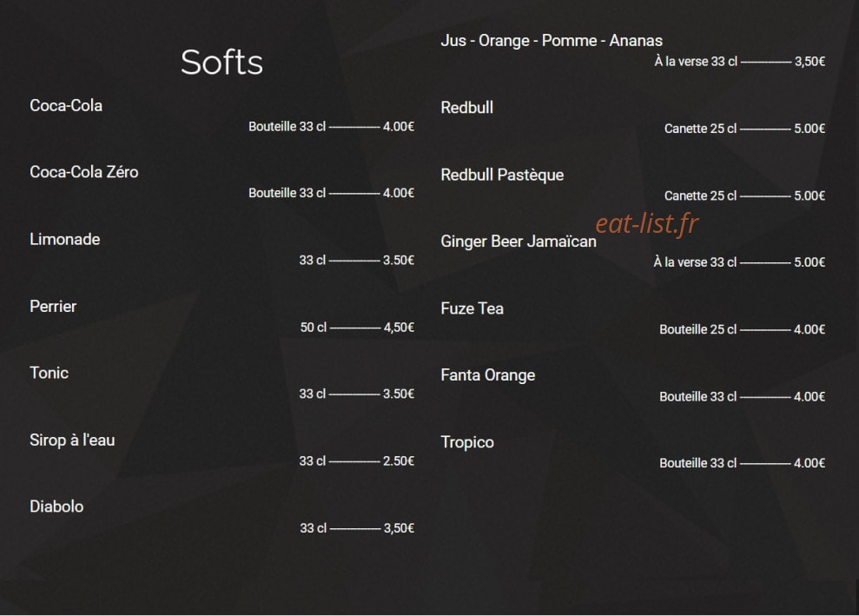Click Jus - Orange - Pomme - Ananas
This screenshot has height=616, width=859.
tap(552, 41)
